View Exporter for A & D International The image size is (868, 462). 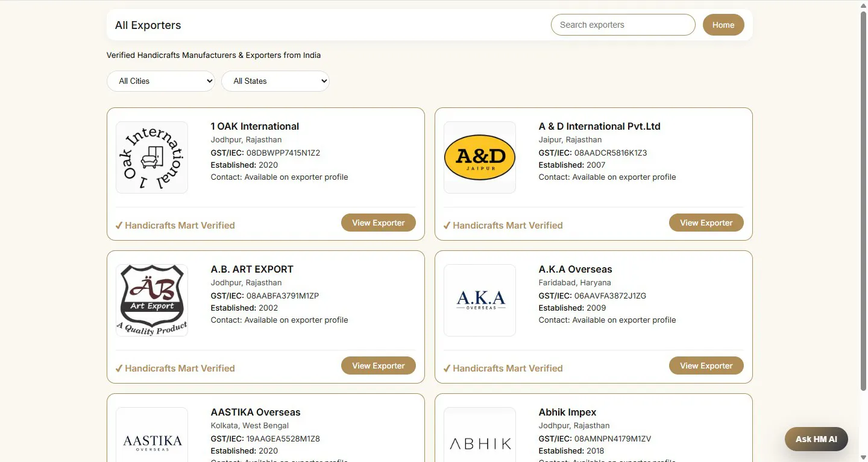coord(706,223)
